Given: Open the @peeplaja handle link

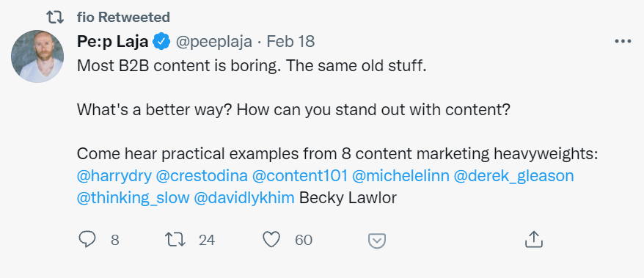Looking at the screenshot, I should [x=214, y=42].
